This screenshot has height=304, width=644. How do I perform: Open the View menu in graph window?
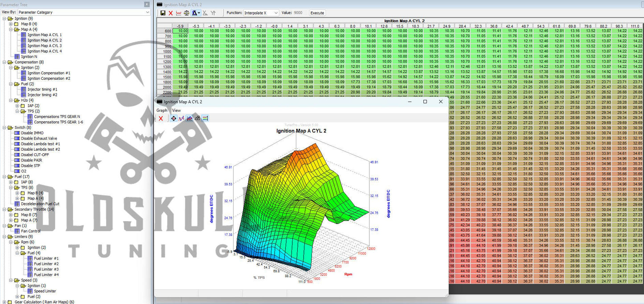coord(176,110)
